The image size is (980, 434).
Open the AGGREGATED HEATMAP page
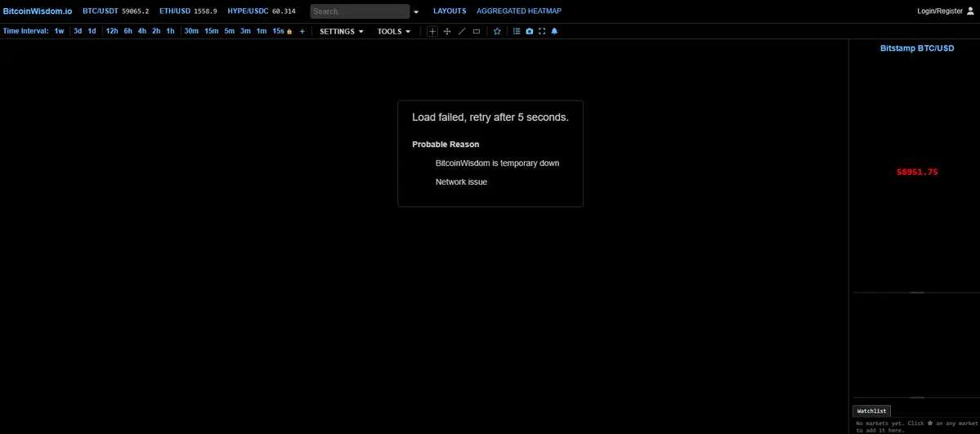pos(519,11)
